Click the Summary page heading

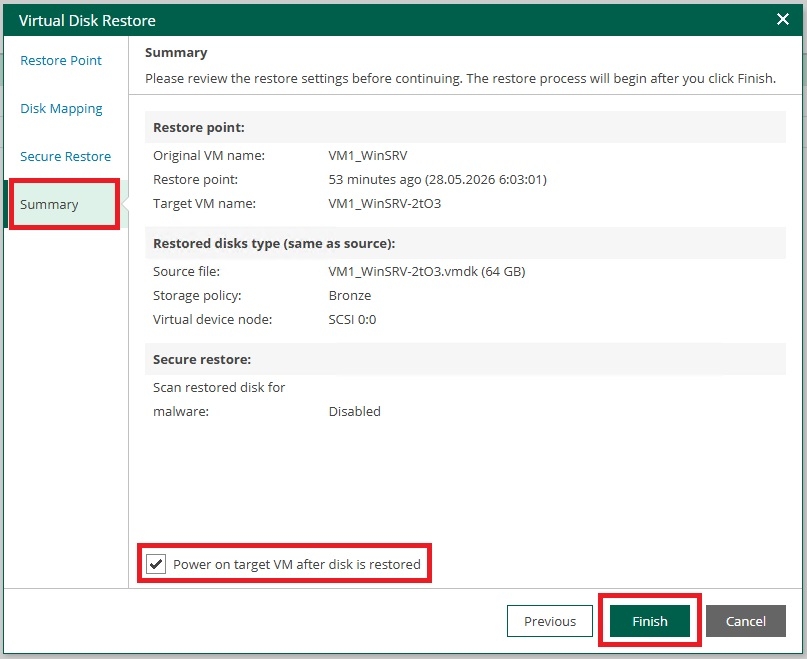tap(176, 53)
